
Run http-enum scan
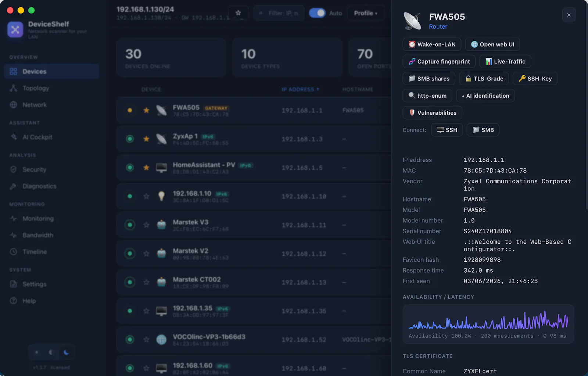(427, 96)
